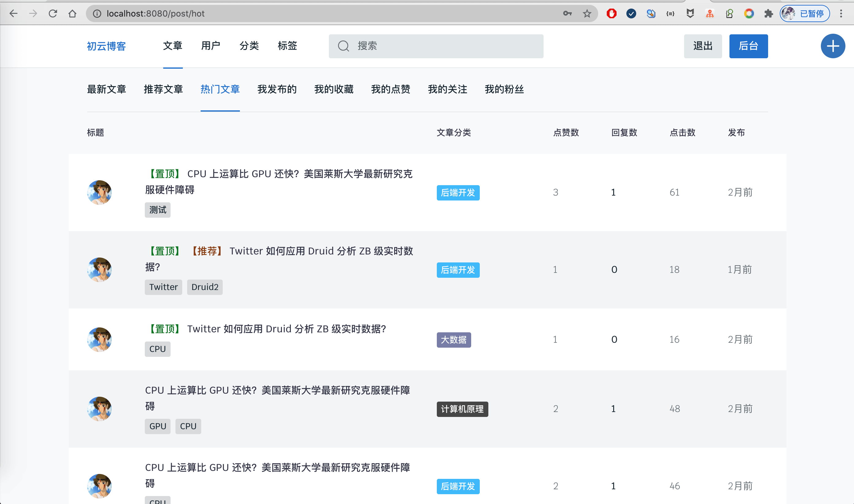Click the browser home icon
854x504 pixels.
(72, 13)
